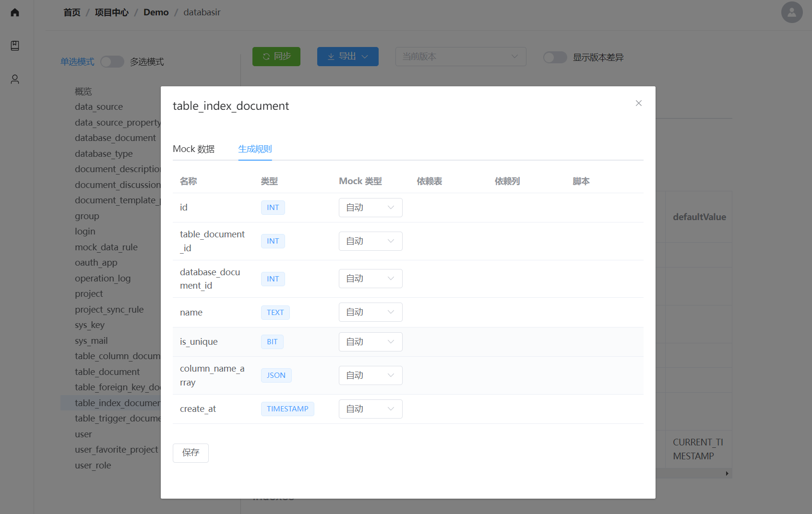Enable the 显示版本差异 switch
This screenshot has width=812, height=514.
click(x=555, y=58)
